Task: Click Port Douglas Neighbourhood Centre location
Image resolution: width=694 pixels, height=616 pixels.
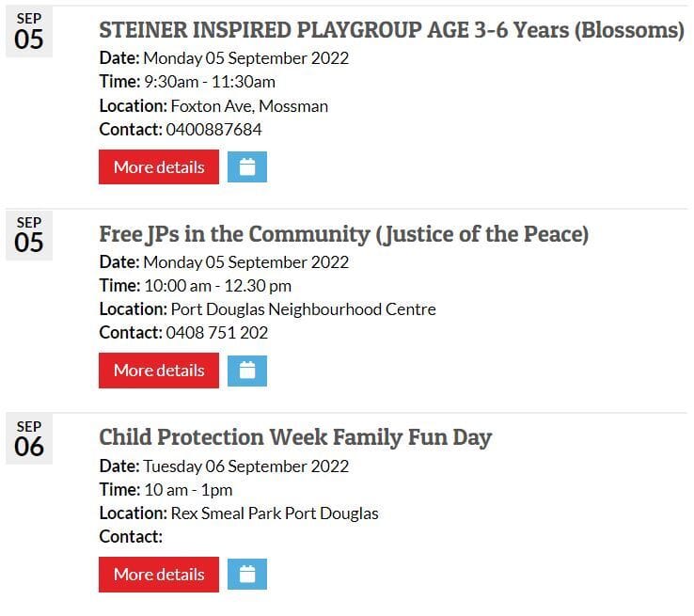Action: coord(303,308)
